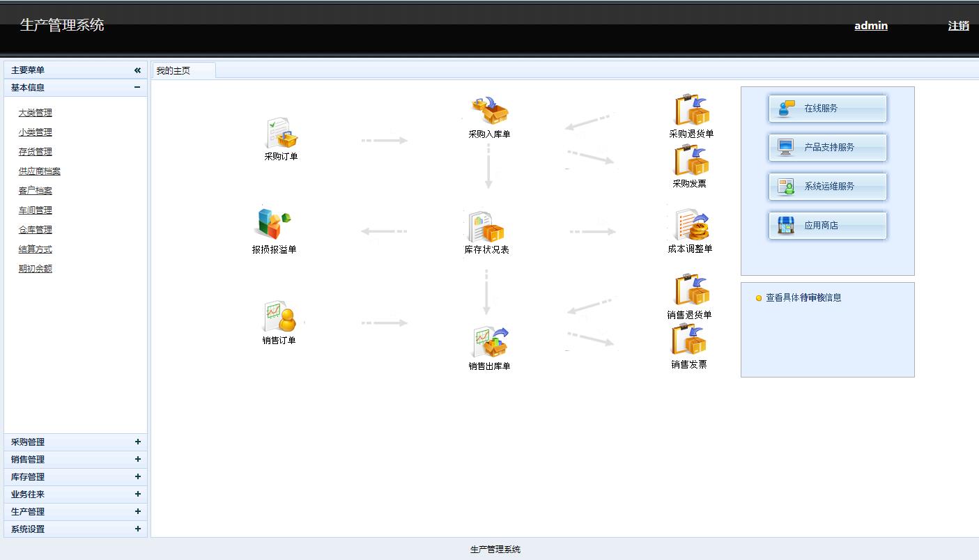The width and height of the screenshot is (979, 560).
Task: Open the 采购退货单 icon
Action: click(x=691, y=111)
